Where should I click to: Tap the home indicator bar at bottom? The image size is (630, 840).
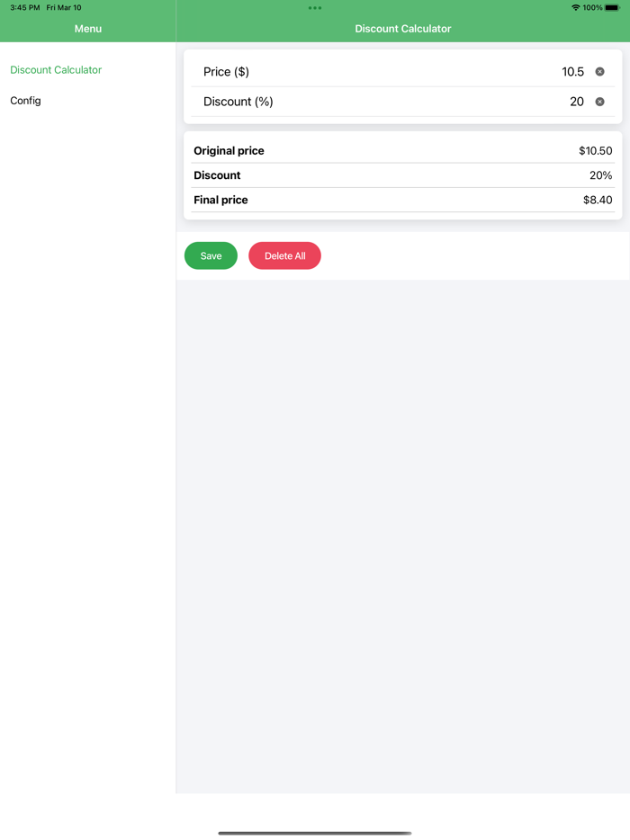315,834
